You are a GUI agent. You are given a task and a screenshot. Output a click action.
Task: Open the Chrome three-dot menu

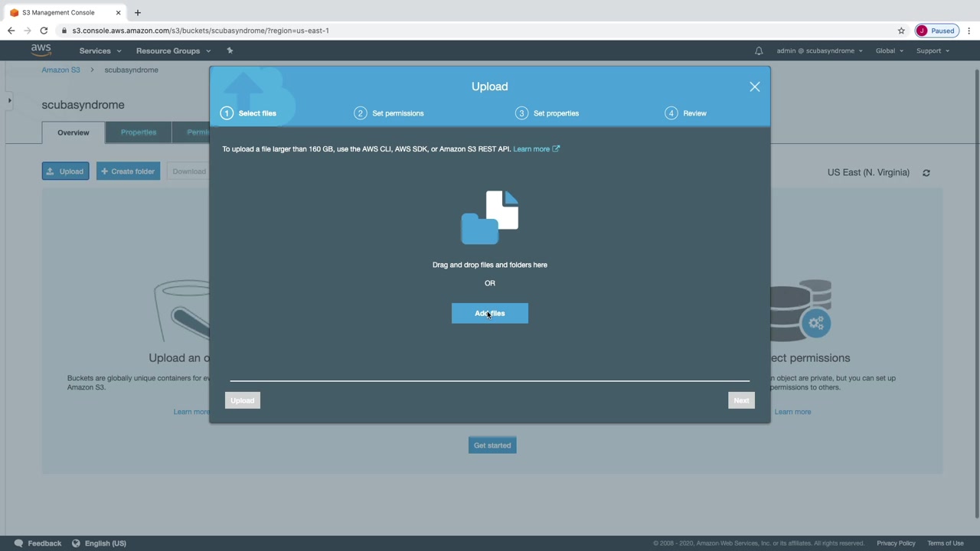[x=969, y=31]
